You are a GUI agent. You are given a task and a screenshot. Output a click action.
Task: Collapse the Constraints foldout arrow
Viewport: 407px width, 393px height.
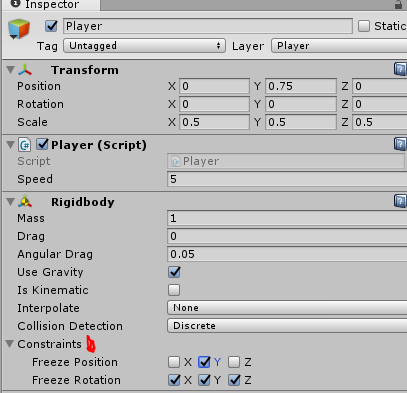[10, 344]
